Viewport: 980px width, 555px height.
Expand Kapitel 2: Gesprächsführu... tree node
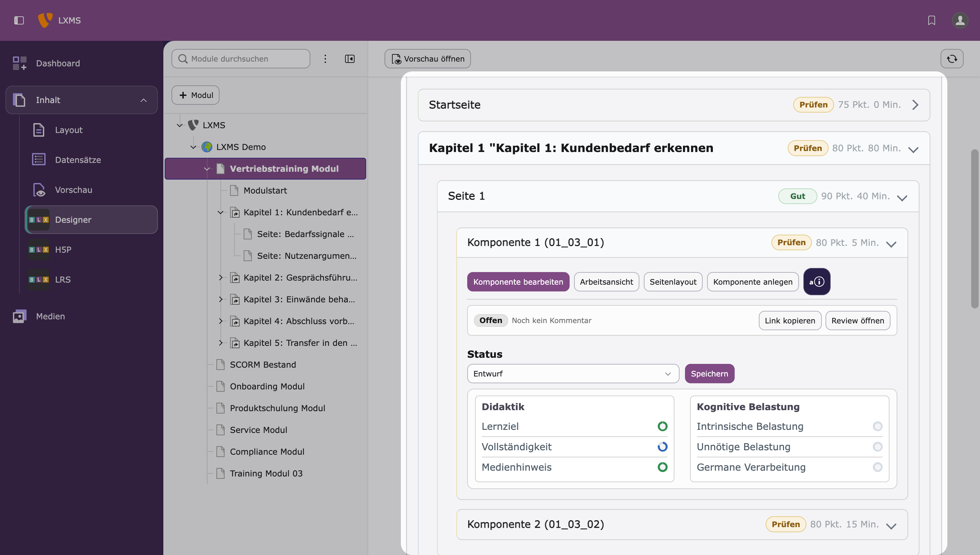pos(220,277)
